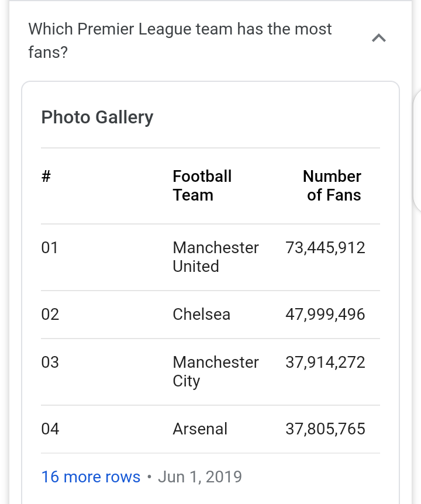Select the 47,999,496 fan count

point(325,315)
